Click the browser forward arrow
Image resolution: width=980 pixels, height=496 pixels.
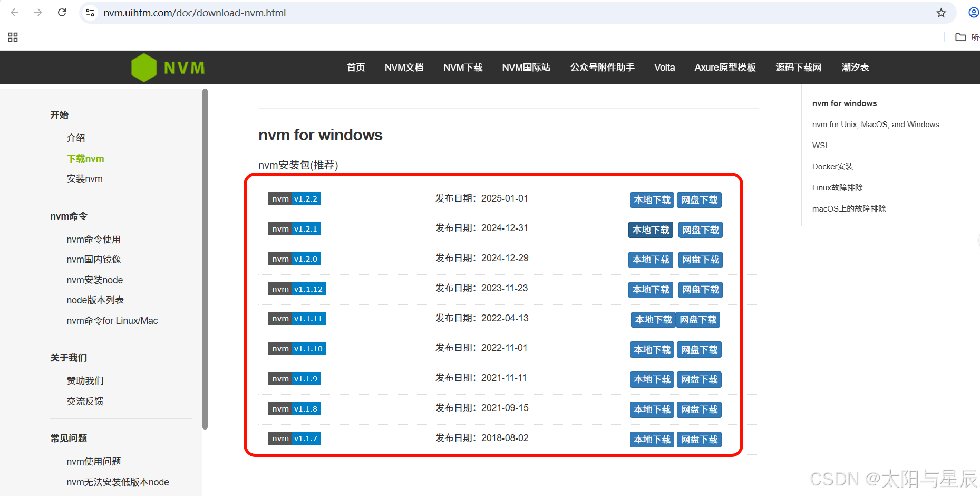(38, 13)
